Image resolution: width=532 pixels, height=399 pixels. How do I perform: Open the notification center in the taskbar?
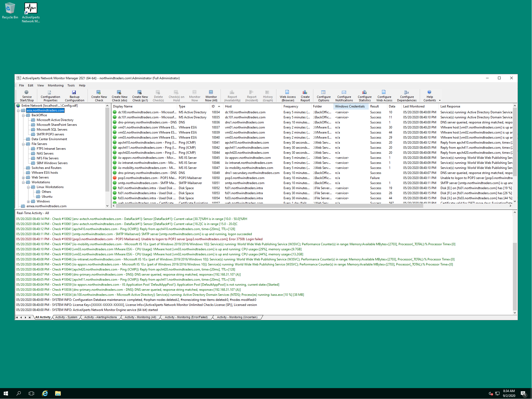point(523,393)
